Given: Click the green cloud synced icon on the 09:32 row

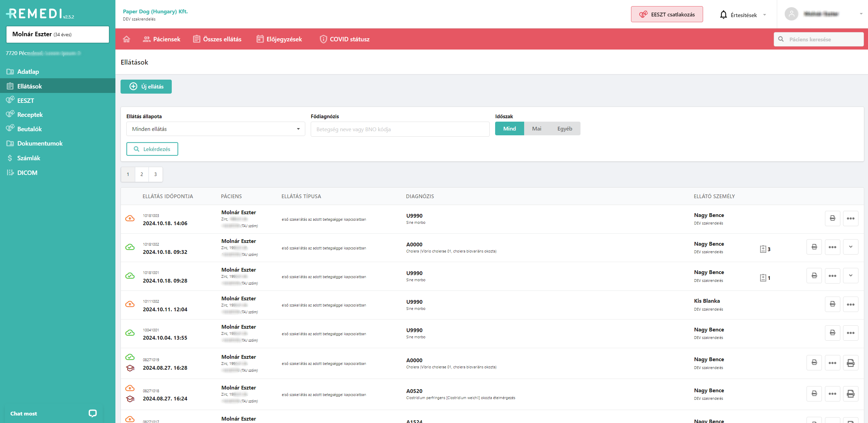Looking at the screenshot, I should point(130,247).
